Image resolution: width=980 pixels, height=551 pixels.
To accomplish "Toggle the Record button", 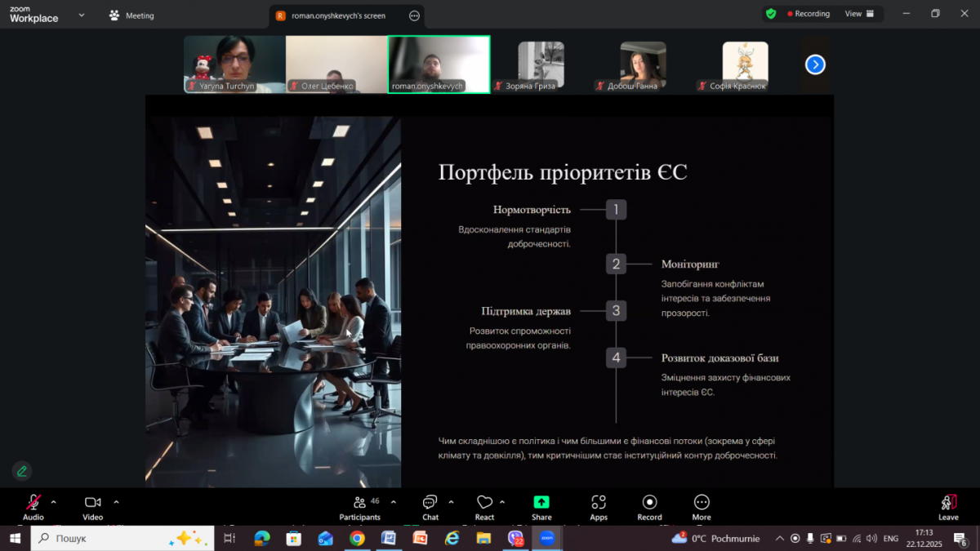I will click(649, 503).
